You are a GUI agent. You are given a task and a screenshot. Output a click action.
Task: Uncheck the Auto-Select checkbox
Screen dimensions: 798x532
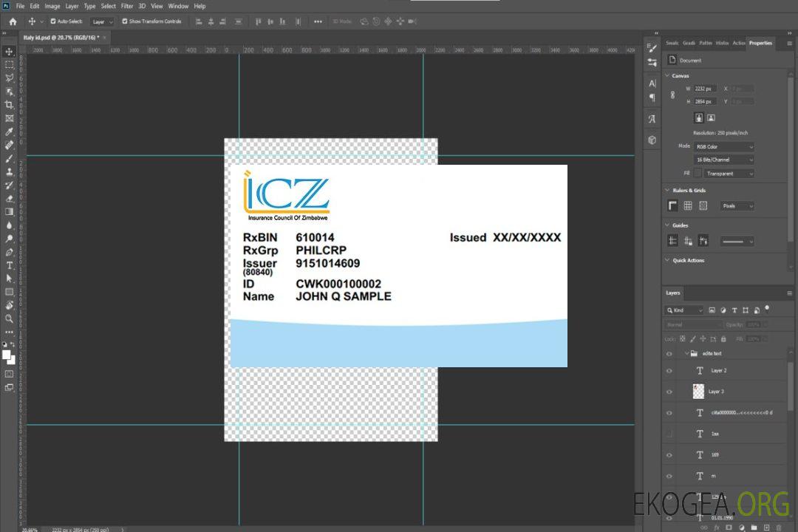point(53,21)
